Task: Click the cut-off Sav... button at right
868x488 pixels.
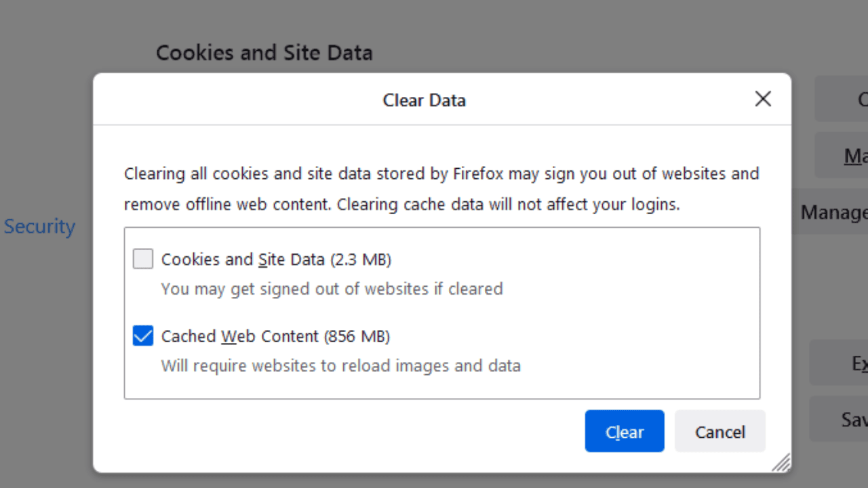Action: 839,419
